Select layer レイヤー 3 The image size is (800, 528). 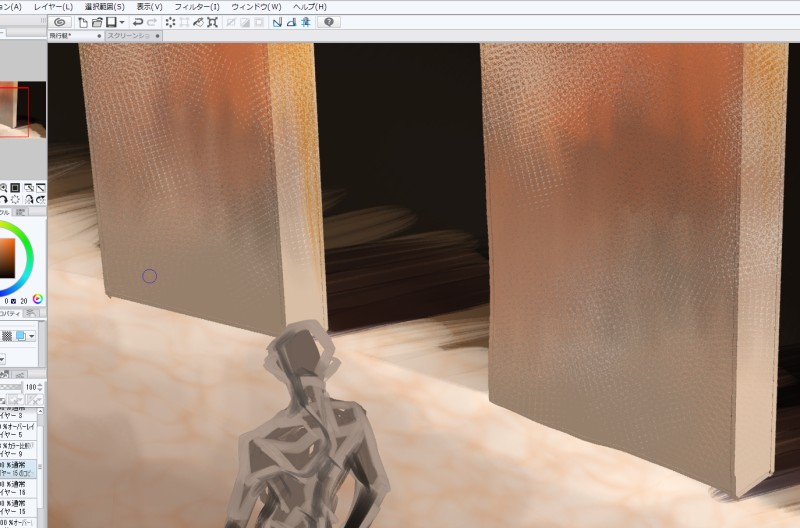(x=18, y=413)
